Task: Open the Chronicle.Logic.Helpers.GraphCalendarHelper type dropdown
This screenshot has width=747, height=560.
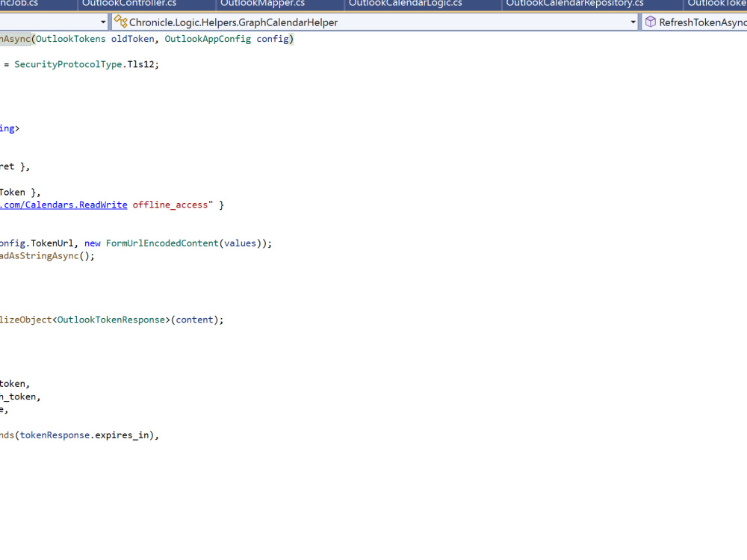Action: click(633, 22)
